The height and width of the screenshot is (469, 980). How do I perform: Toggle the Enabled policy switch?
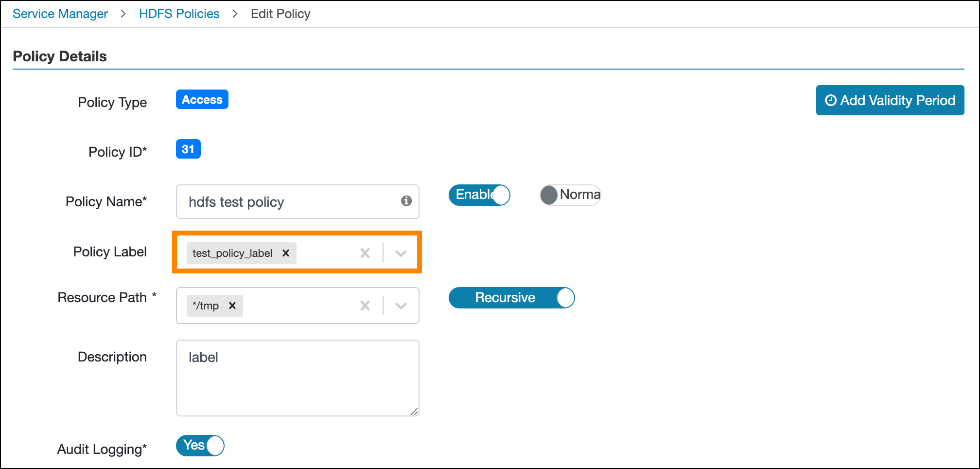coord(479,195)
